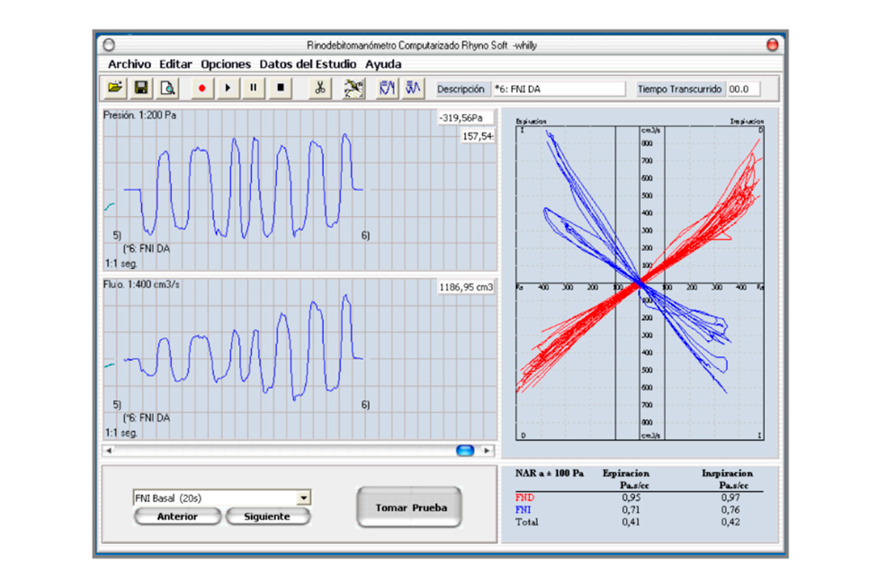The height and width of the screenshot is (588, 882).
Task: Click the second blue waveform icon
Action: pos(413,88)
